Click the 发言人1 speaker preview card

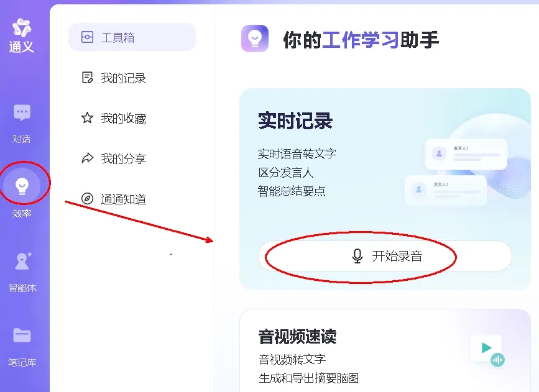(466, 154)
